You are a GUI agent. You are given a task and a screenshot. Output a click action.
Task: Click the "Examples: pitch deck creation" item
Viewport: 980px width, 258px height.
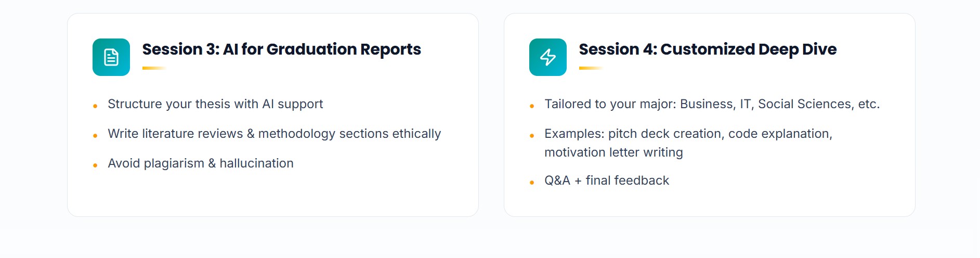click(688, 134)
